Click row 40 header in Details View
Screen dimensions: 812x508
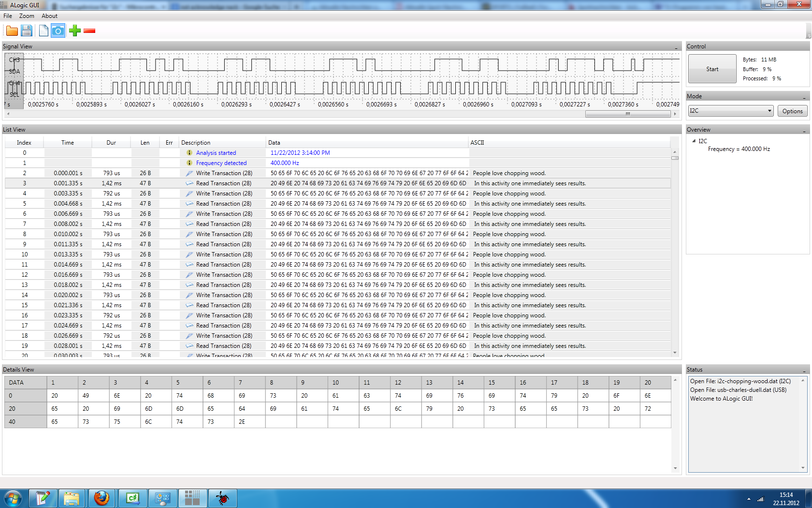tap(26, 422)
